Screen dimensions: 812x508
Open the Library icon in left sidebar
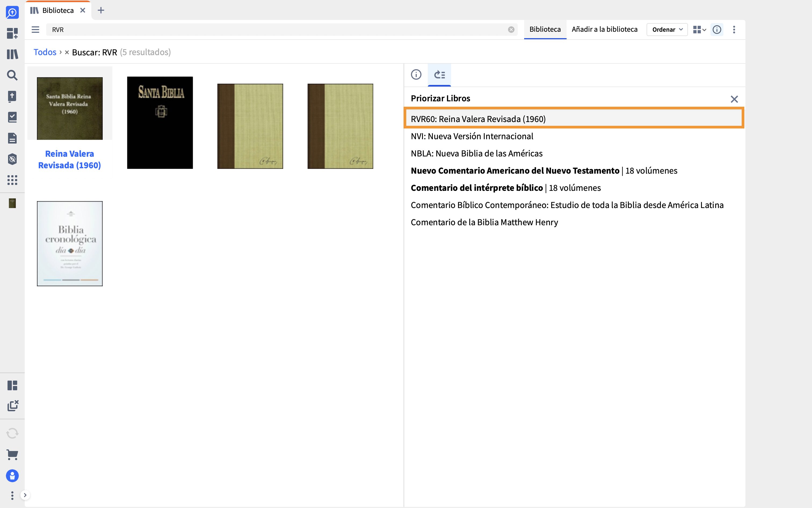coord(12,54)
